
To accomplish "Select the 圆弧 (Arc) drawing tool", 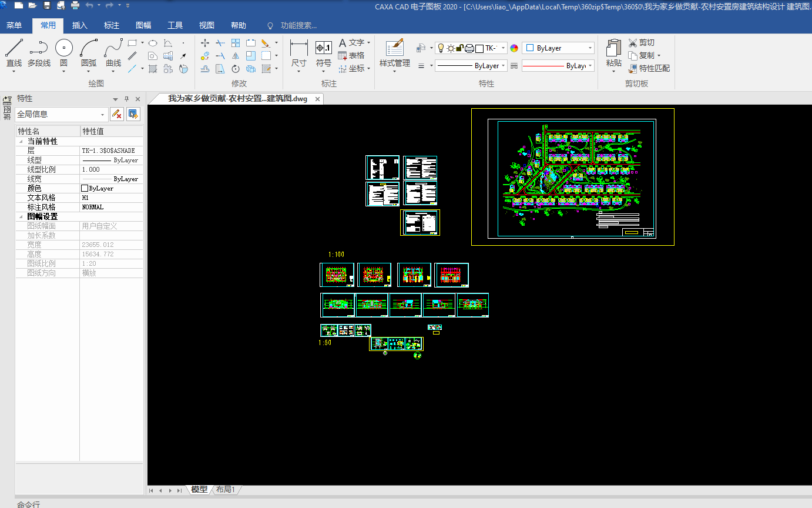I will (89, 53).
